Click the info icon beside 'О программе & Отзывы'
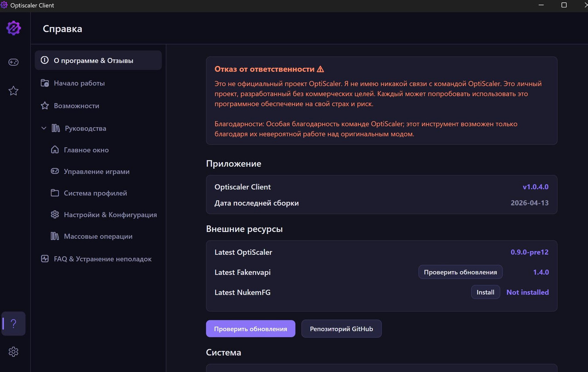Viewport: 588px width, 372px height. coord(45,60)
